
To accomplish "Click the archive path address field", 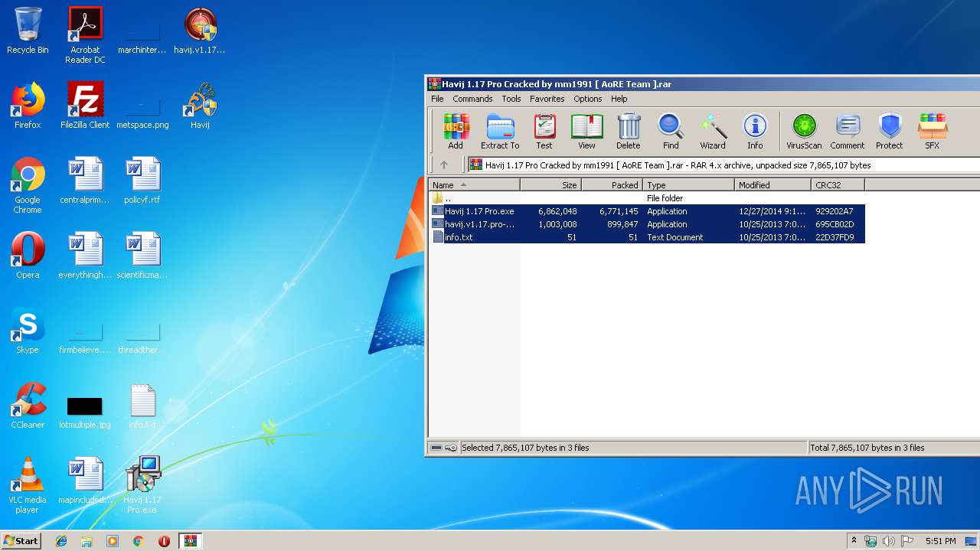I will 724,165.
